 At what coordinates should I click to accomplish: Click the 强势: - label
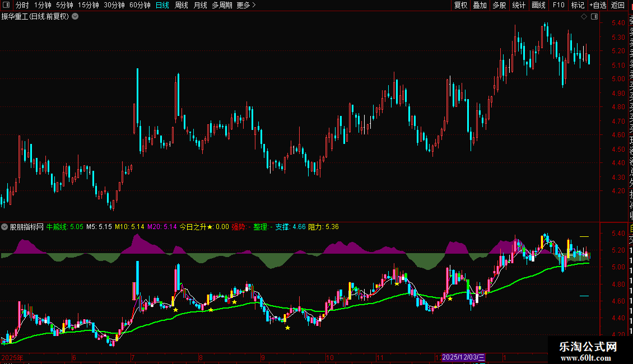241,227
